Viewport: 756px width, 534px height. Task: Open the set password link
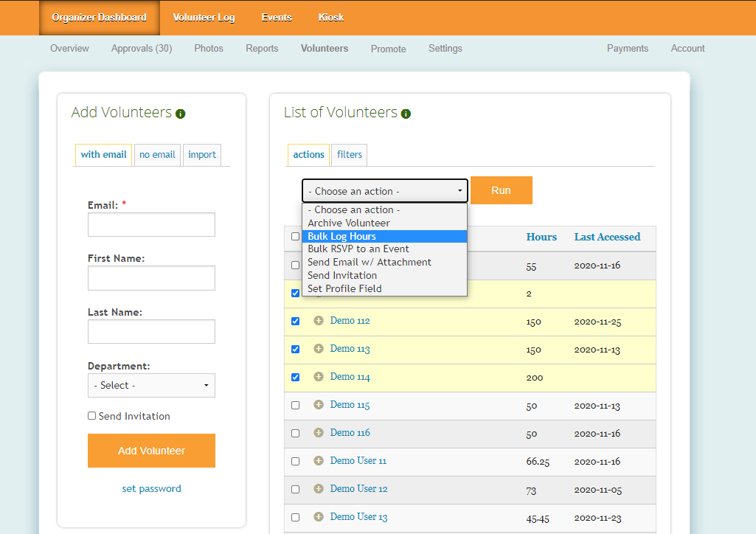tap(151, 488)
